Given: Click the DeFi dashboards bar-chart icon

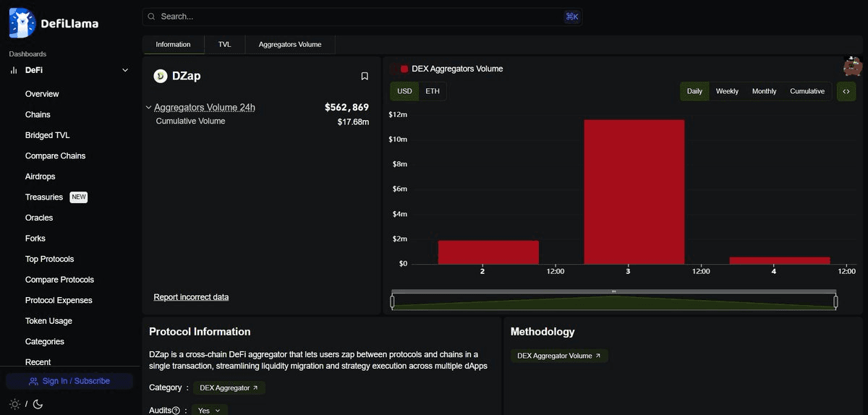Looking at the screenshot, I should pos(14,70).
